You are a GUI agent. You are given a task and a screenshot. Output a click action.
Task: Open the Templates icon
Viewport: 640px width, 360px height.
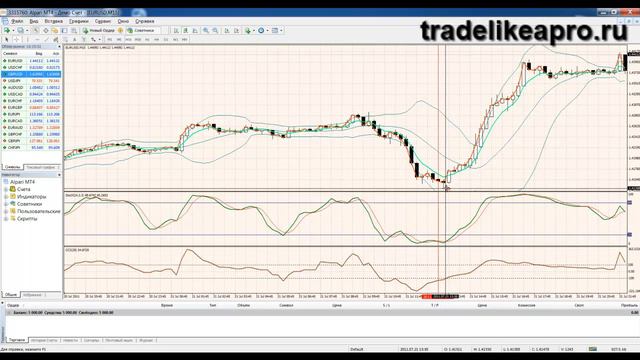(275, 30)
